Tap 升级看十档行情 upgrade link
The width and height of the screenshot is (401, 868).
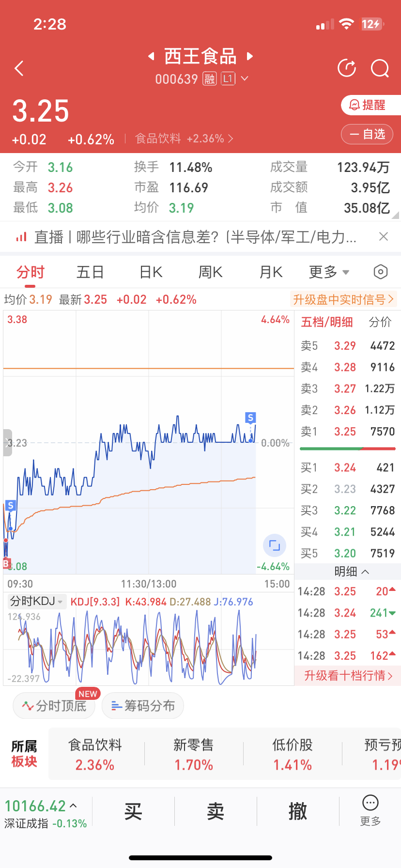click(348, 675)
